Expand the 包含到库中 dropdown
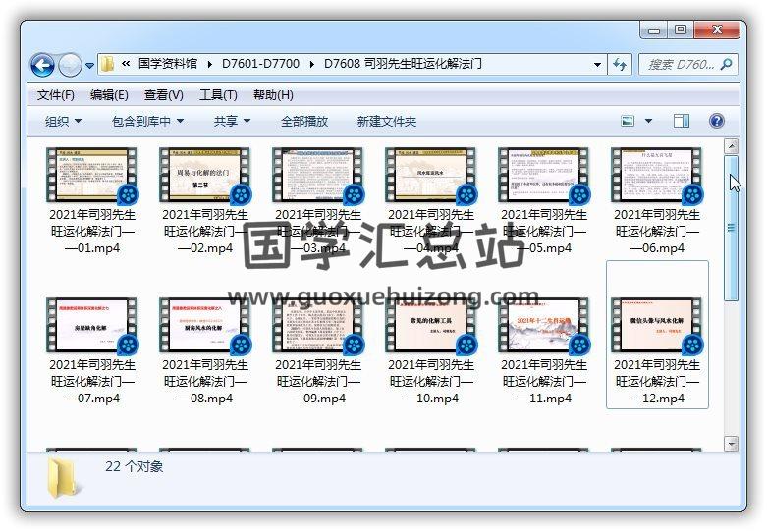The height and width of the screenshot is (532, 767). coord(147,121)
